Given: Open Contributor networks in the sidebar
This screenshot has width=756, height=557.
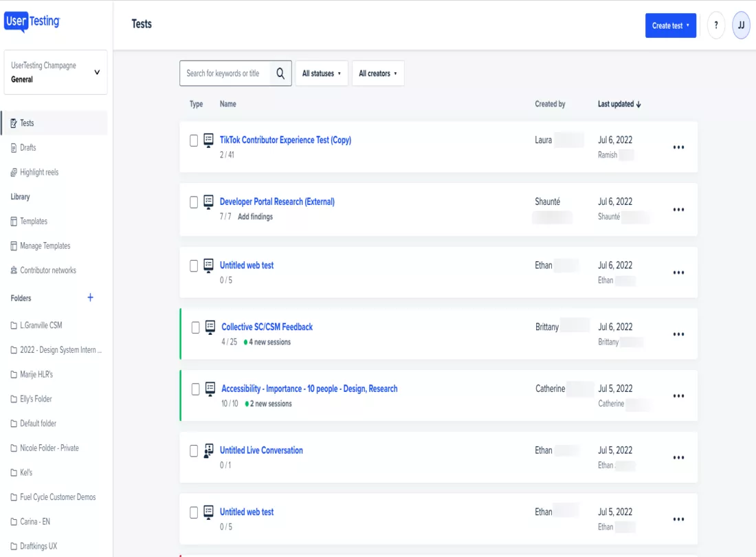Looking at the screenshot, I should click(x=47, y=270).
